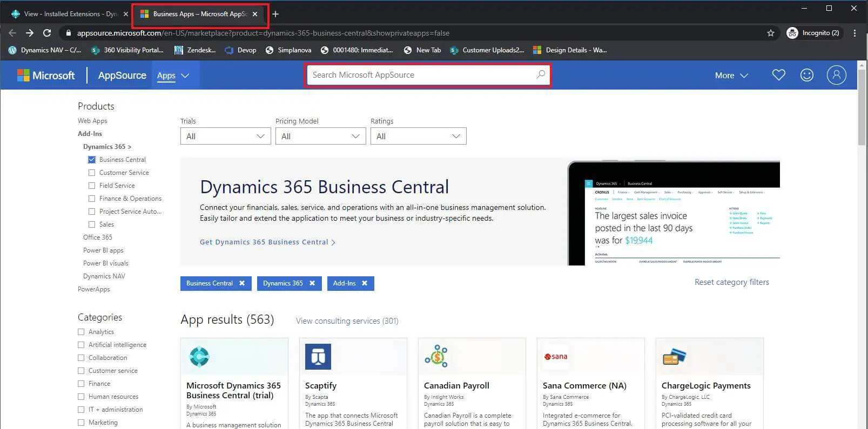Open the Simplanova bookmark
868x429 pixels.
(288, 50)
